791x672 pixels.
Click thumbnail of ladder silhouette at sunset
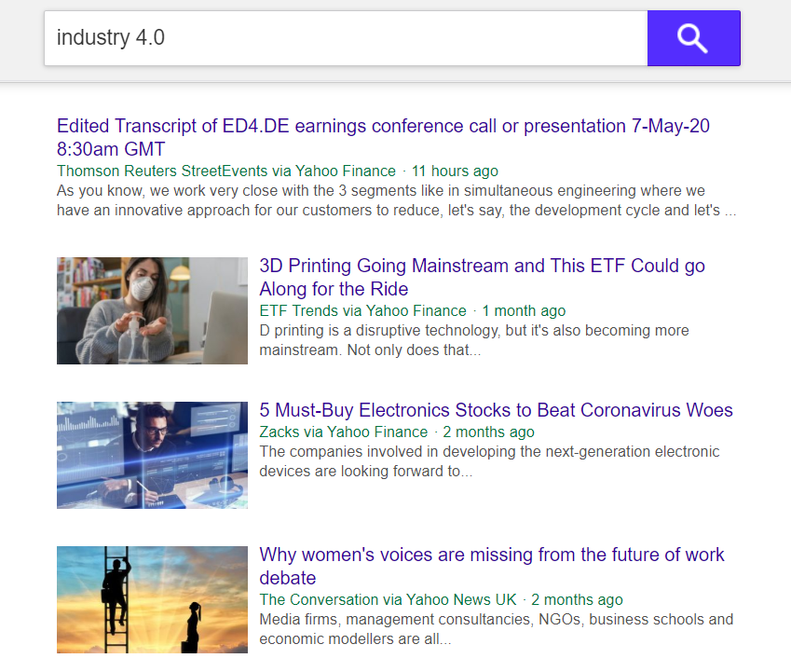coord(153,600)
